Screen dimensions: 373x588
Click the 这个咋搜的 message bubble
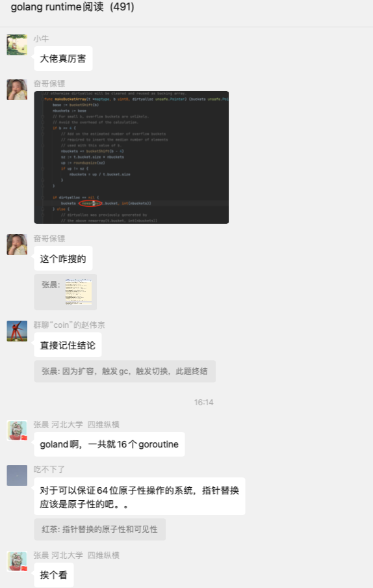point(63,258)
